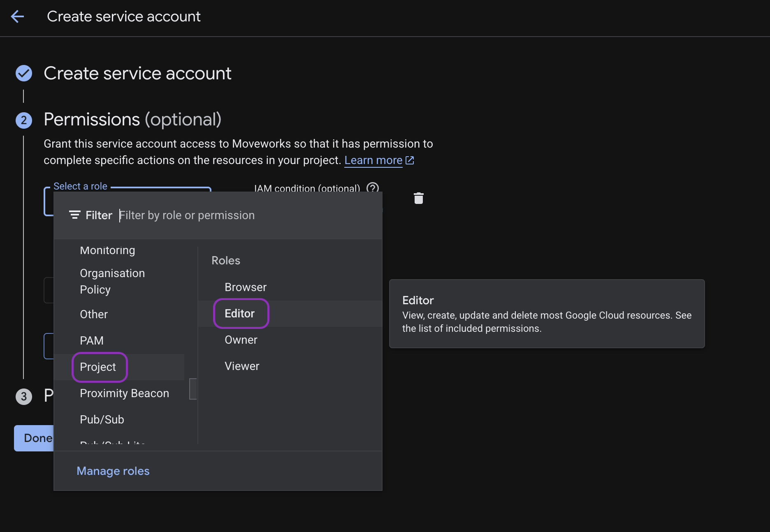Open the Manage roles link
The width and height of the screenshot is (770, 532).
click(x=113, y=471)
